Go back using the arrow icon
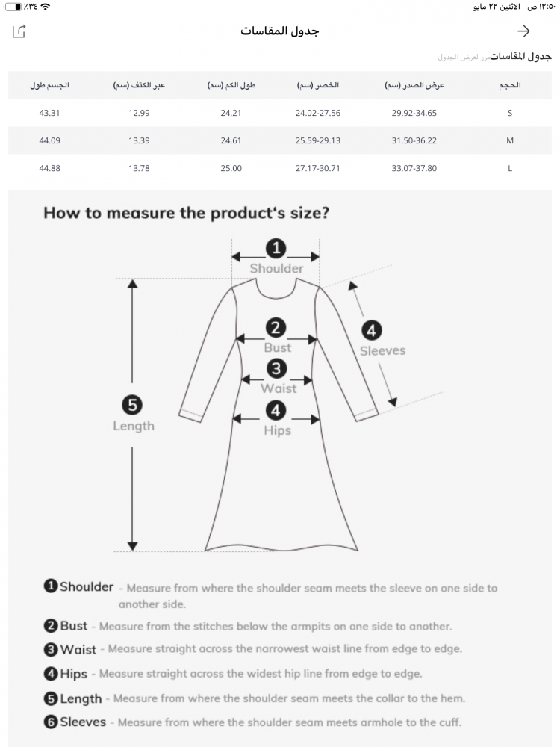The height and width of the screenshot is (747, 560). [524, 31]
